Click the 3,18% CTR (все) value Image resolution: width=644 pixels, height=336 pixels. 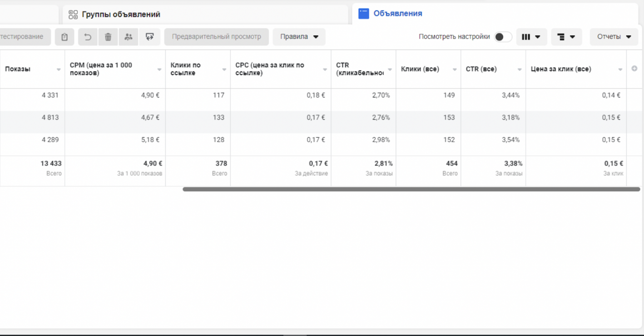coord(510,117)
